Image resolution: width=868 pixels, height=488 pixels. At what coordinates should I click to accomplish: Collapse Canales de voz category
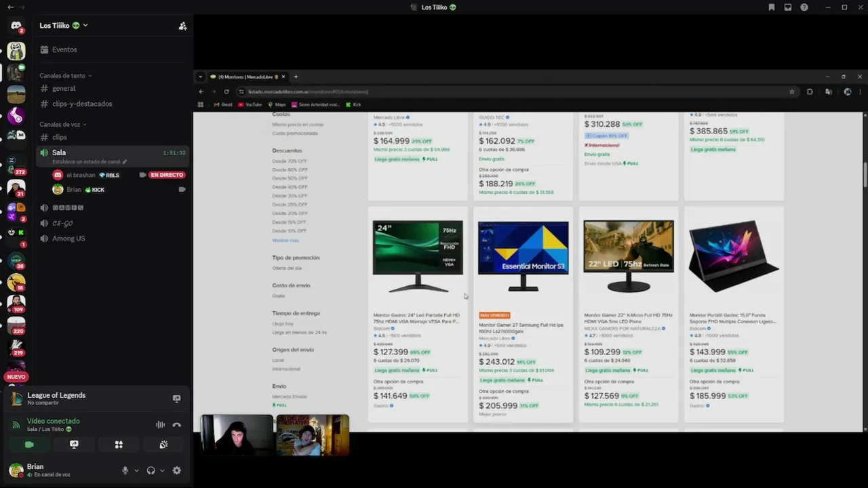coord(62,125)
